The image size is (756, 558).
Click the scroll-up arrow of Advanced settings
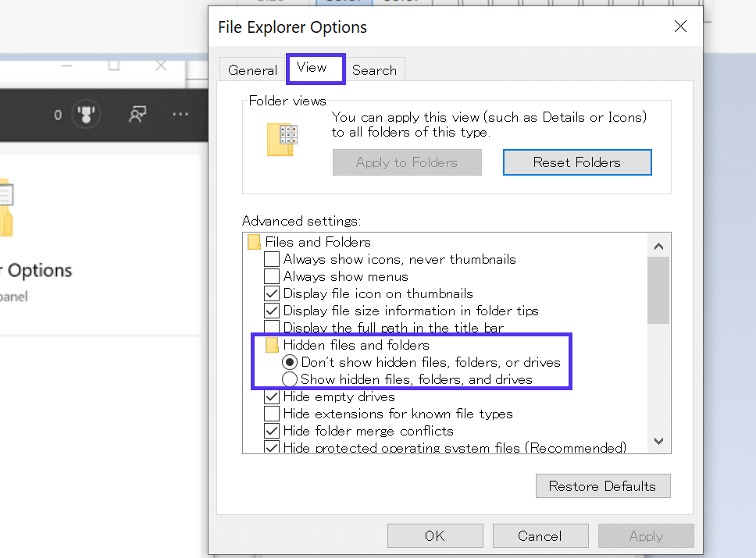(658, 244)
